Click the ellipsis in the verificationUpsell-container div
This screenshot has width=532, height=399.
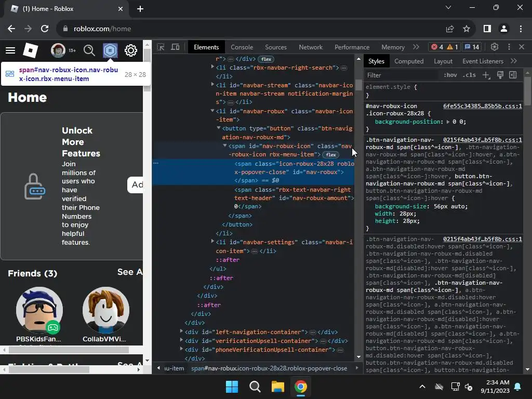pyautogui.click(x=323, y=341)
